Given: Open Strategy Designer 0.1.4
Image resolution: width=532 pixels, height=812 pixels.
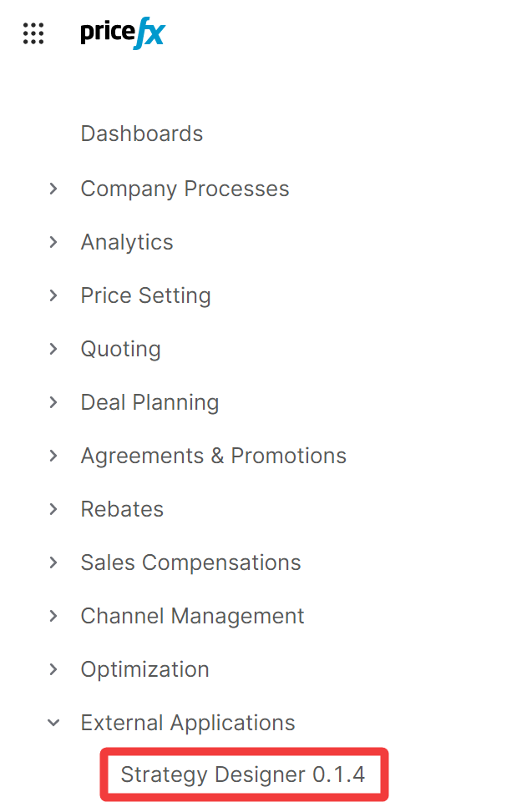Looking at the screenshot, I should (x=243, y=774).
